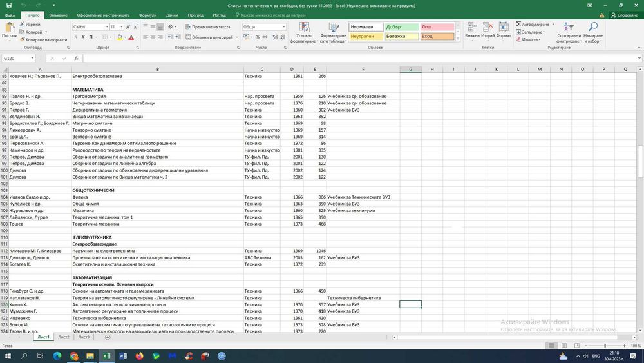Click the Page Layout view button in status bar
This screenshot has width=644, height=363.
[x=564, y=346]
